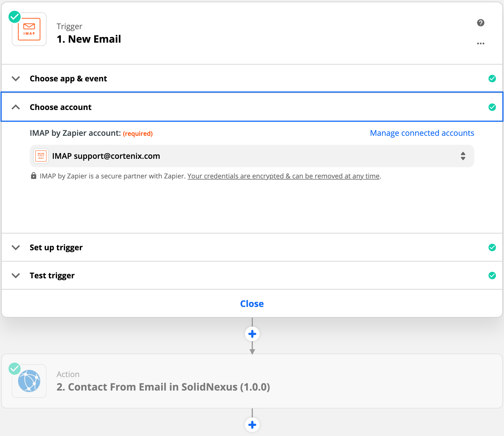504x436 pixels.
Task: Click the green checkmark beside Choose app & event
Action: coord(492,79)
